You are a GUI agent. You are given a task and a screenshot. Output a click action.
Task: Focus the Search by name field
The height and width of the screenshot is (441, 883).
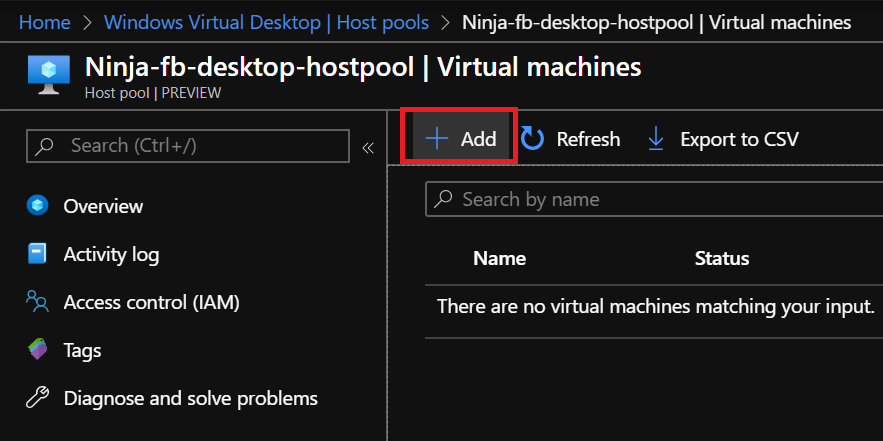[x=654, y=199]
